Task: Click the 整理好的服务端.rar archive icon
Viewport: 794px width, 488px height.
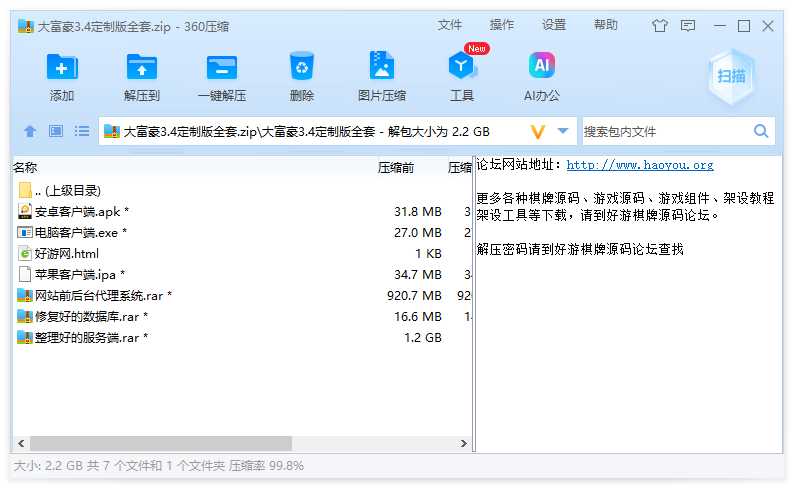Action: [x=25, y=337]
